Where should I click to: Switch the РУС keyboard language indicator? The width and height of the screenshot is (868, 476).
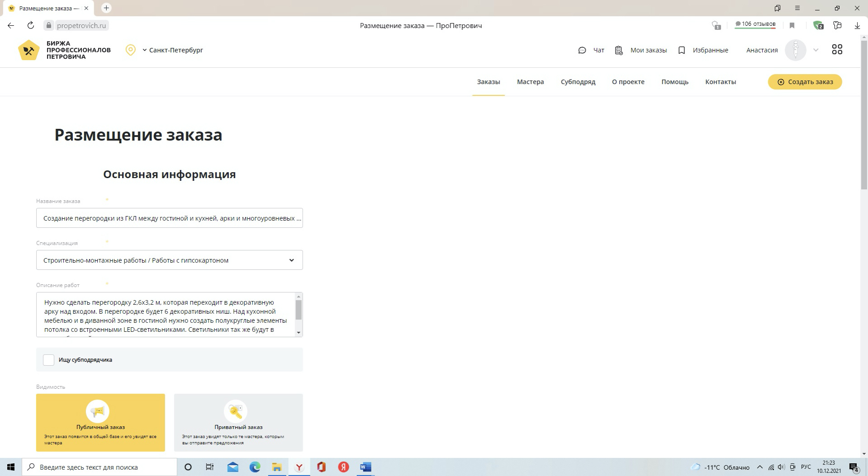coord(806,467)
